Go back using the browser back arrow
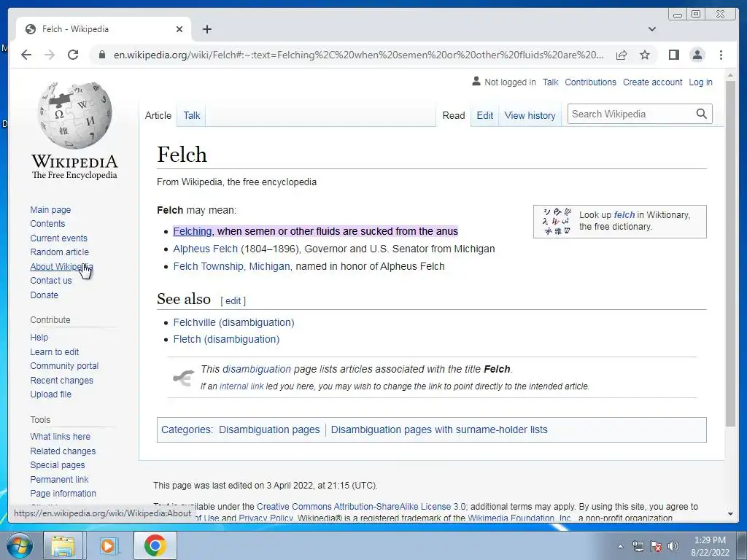The width and height of the screenshot is (747, 560). (x=26, y=55)
